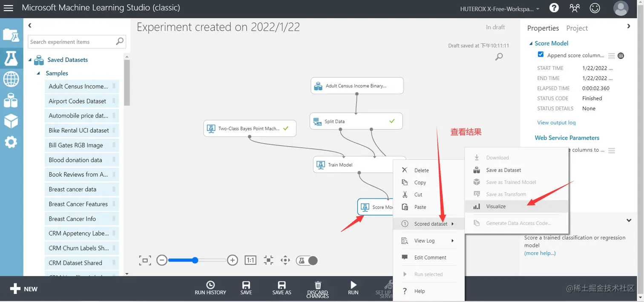Open the community people icon
Viewport: 644px width, 302px height.
[574, 8]
